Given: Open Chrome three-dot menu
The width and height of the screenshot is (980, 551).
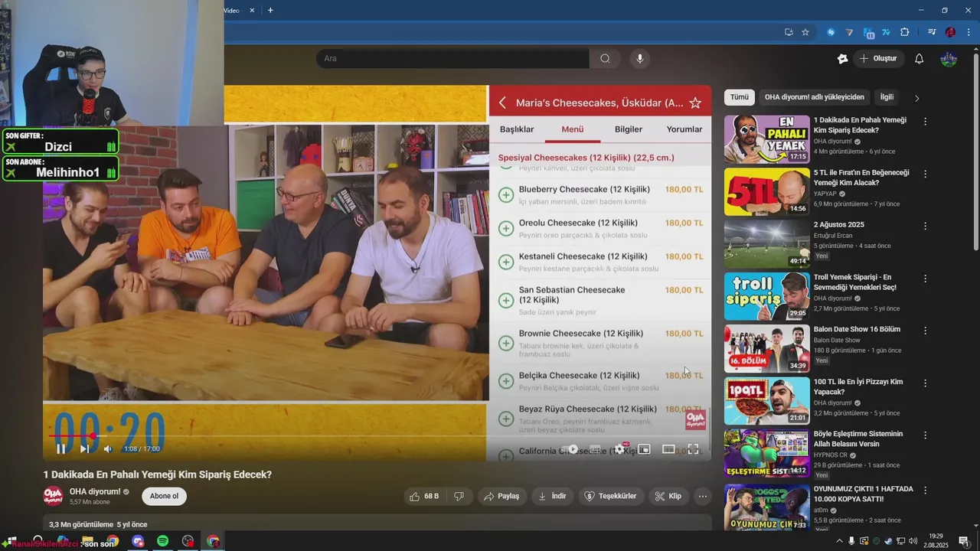Looking at the screenshot, I should (968, 32).
